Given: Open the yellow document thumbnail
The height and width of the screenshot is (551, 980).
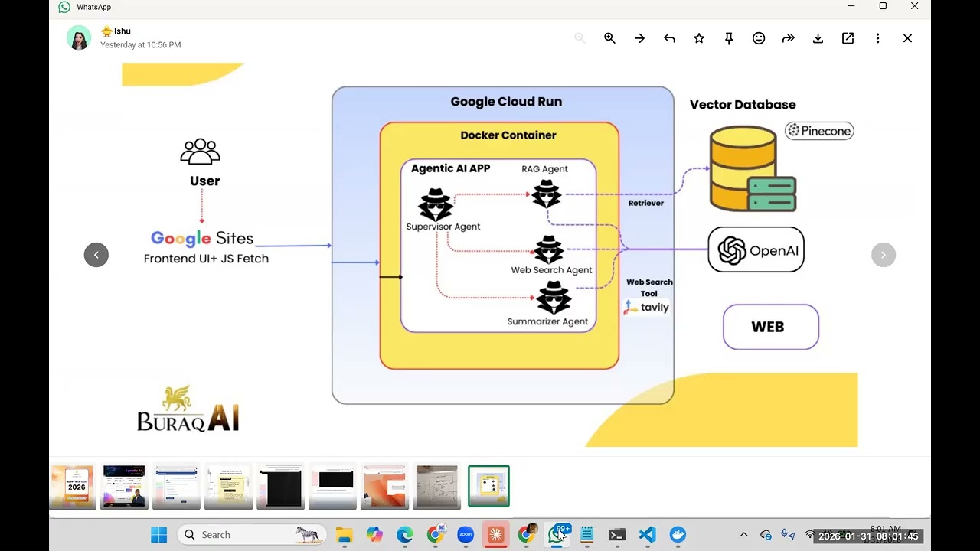Looking at the screenshot, I should tap(228, 487).
